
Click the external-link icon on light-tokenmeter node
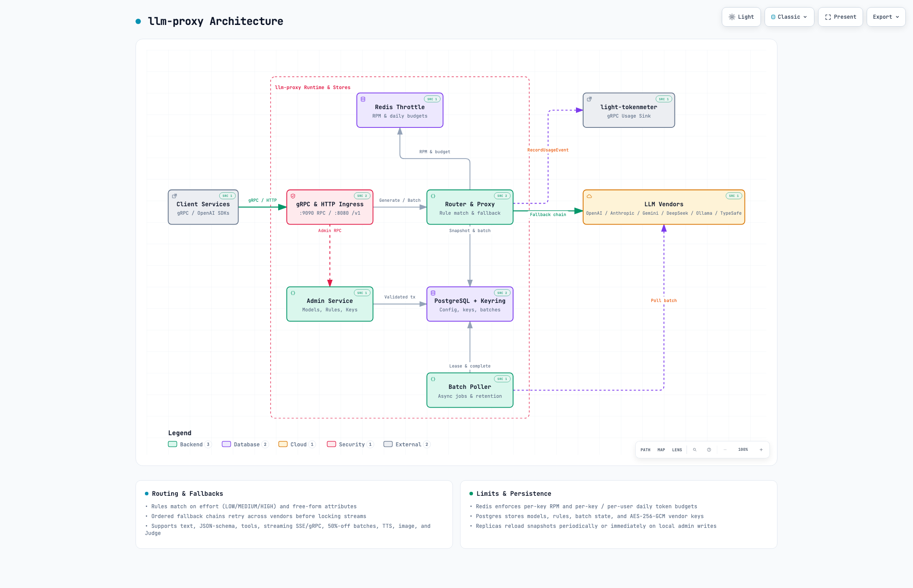point(589,99)
